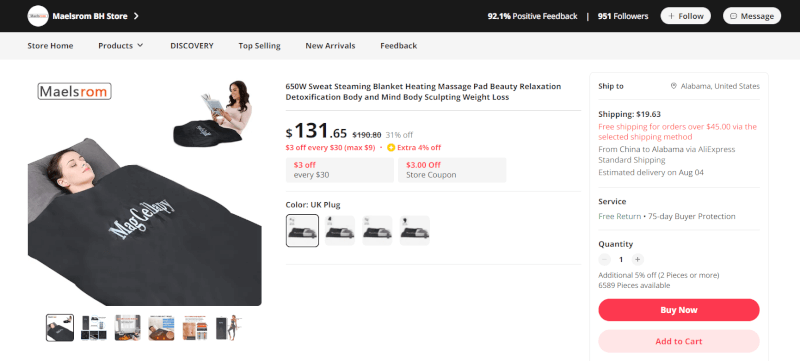Open the Maelsrom BH Store arrow chevron
Viewport: 800px width, 361px height.
[136, 16]
